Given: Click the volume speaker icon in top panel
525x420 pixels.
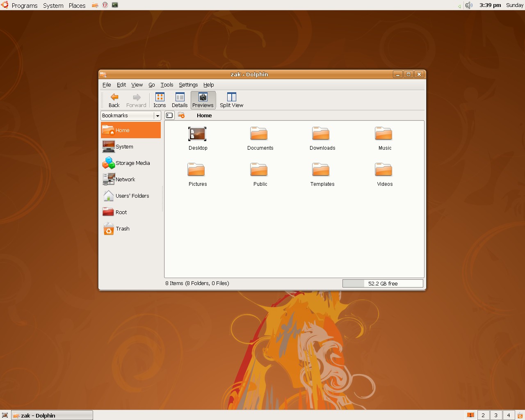Looking at the screenshot, I should pos(469,5).
